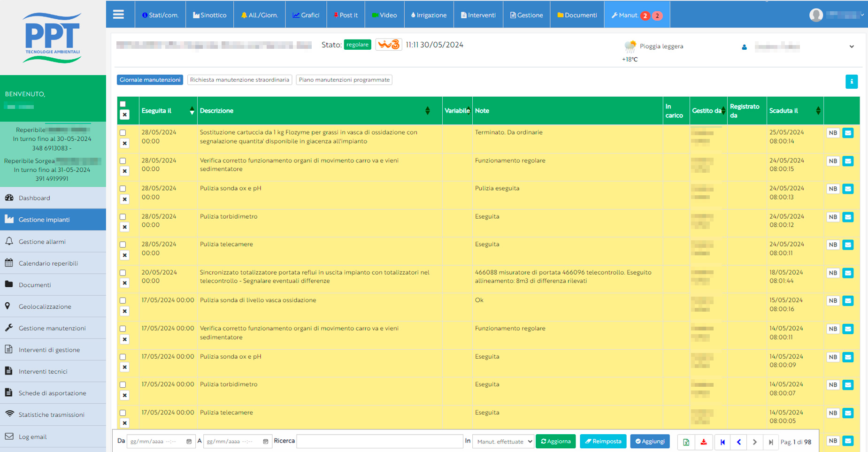Screen dimensions: 868x452
Task: Go to next page arrow
Action: pyautogui.click(x=755, y=442)
